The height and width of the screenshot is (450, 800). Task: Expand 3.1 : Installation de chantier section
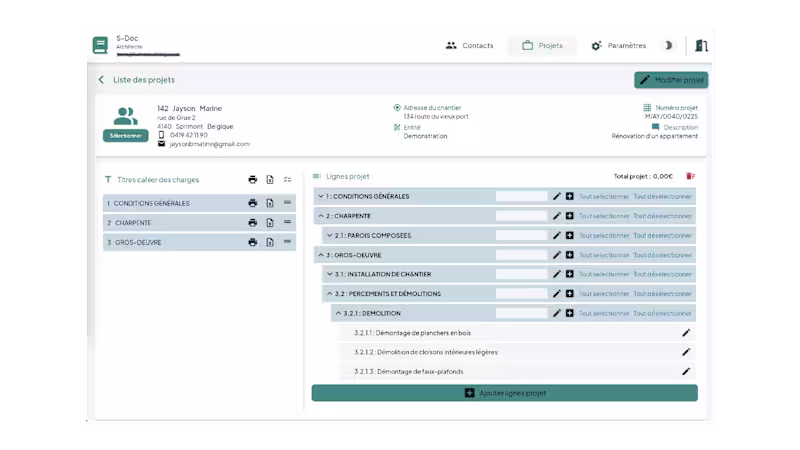tap(330, 274)
